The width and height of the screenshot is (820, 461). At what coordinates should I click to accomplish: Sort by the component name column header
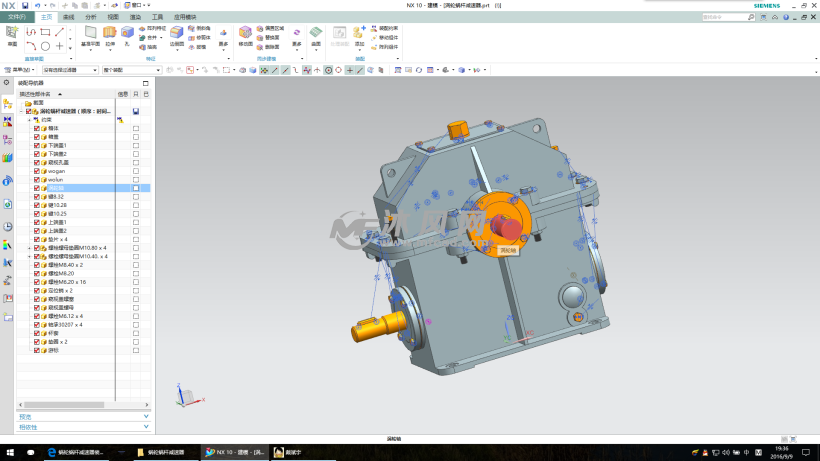[66, 94]
